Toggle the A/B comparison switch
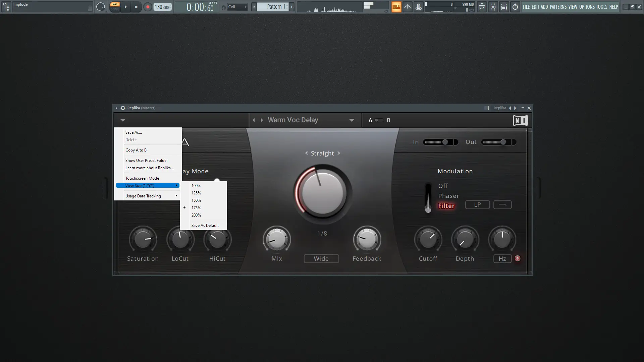Screen dimensions: 644x362 point(379,120)
